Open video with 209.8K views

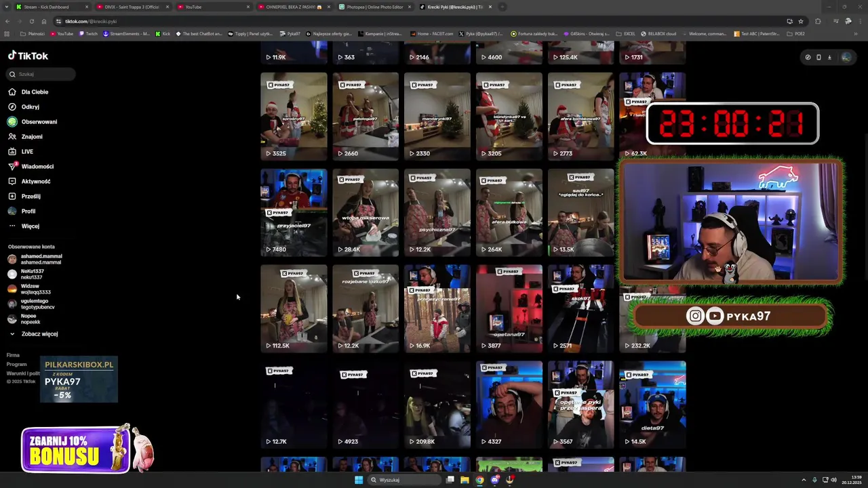437,405
